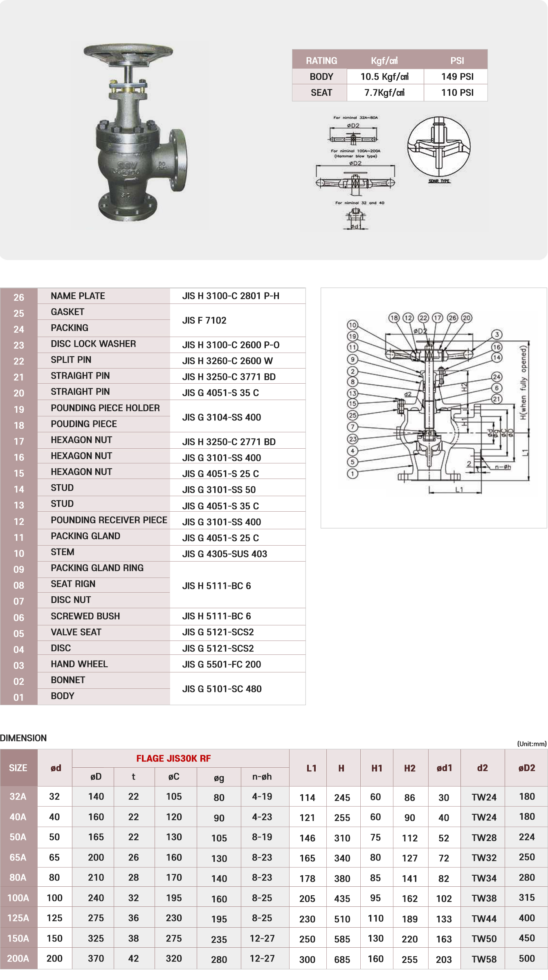Screen dimensions: 548x980
Task: Click callout bubble 3 in parts diagram
Action: (x=497, y=335)
